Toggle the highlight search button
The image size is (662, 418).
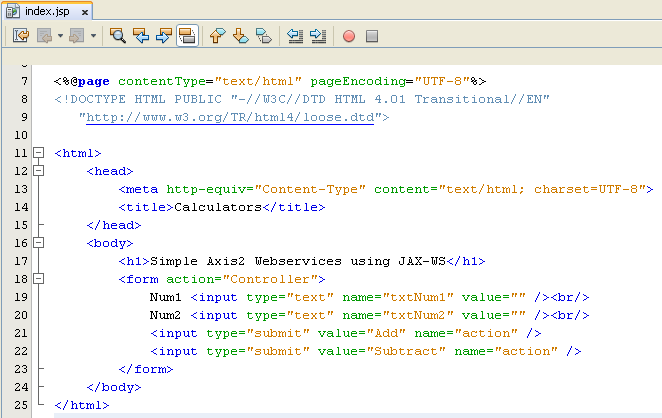coord(187,35)
